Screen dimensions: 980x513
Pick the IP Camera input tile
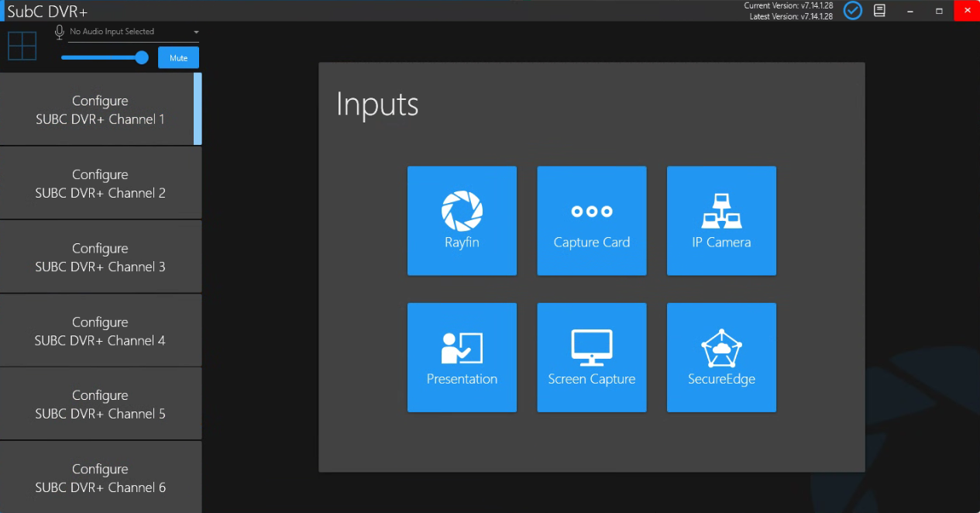(x=721, y=220)
